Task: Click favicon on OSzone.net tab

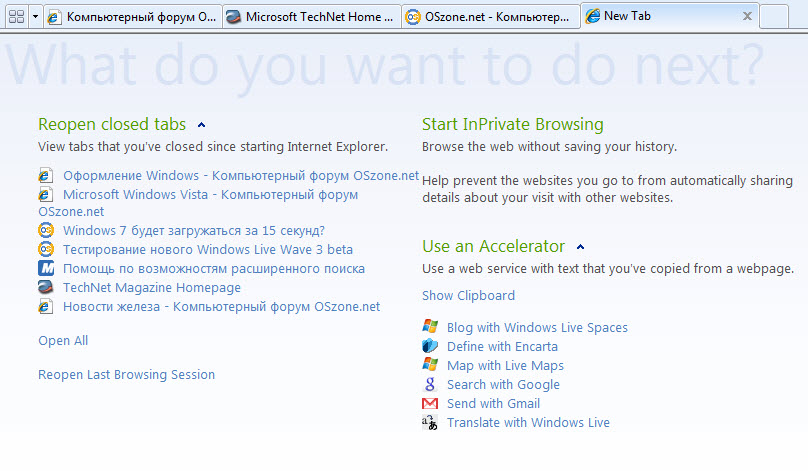Action: click(x=413, y=17)
